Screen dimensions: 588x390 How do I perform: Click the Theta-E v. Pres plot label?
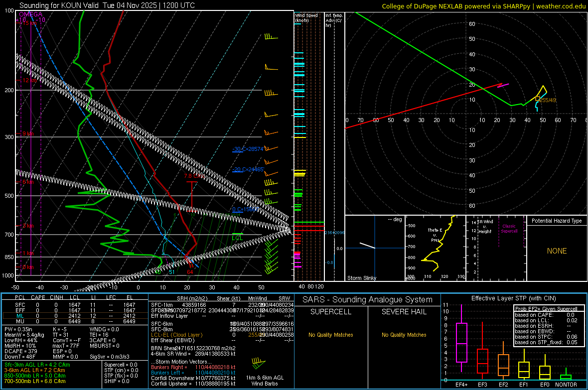(435, 235)
